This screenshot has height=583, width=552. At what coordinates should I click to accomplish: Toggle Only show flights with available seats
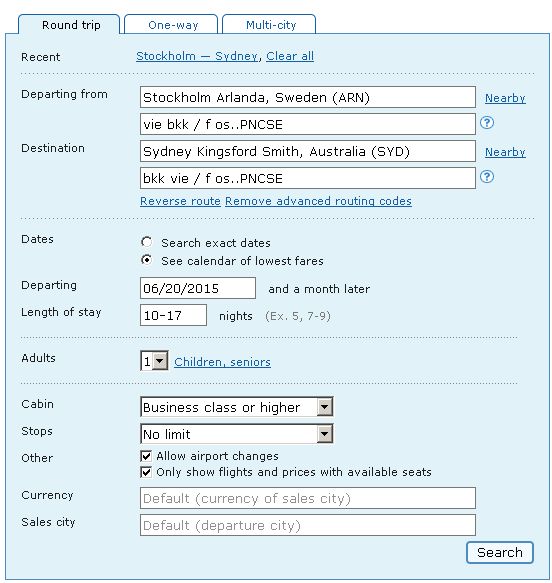[x=146, y=472]
